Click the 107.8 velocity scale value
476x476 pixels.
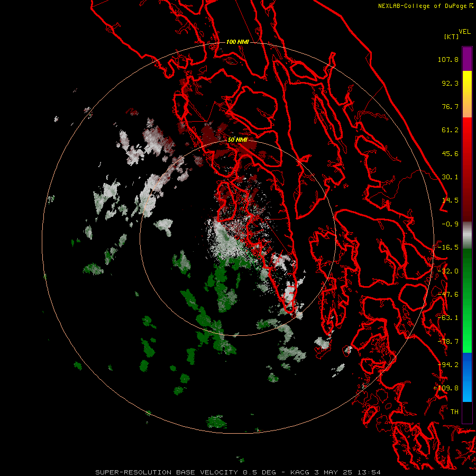[448, 59]
